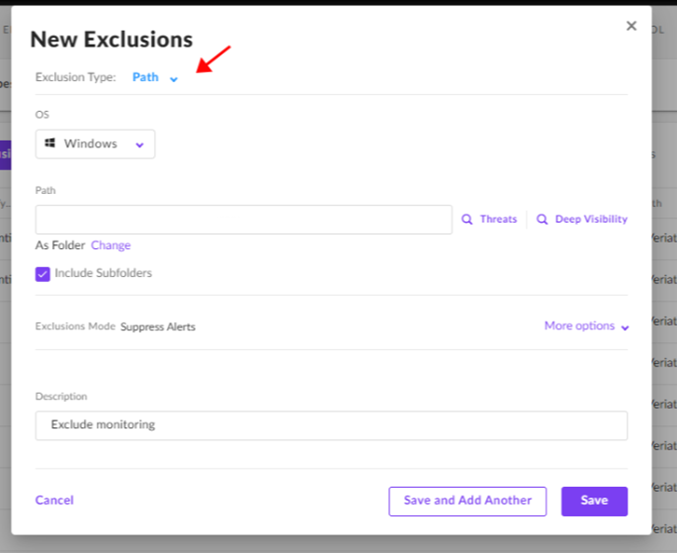Click the Threats magnifier search icon
Screen dimensions: 677x553
[467, 219]
